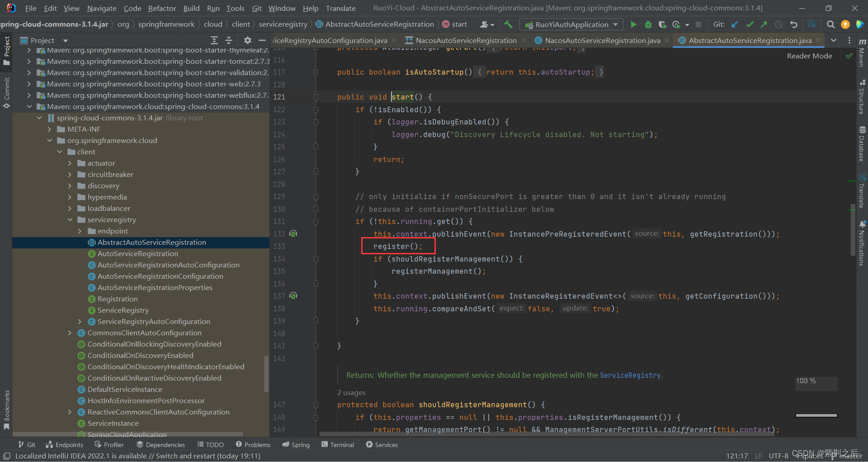Viewport: 868px width, 462px height.
Task: Open the Translate toolbar icon
Action: tap(812, 24)
